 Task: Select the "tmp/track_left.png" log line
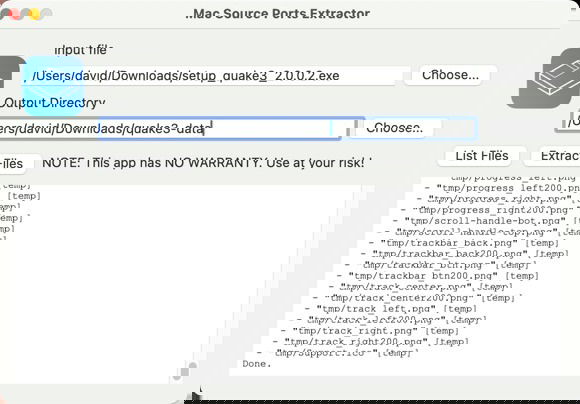[x=391, y=309]
